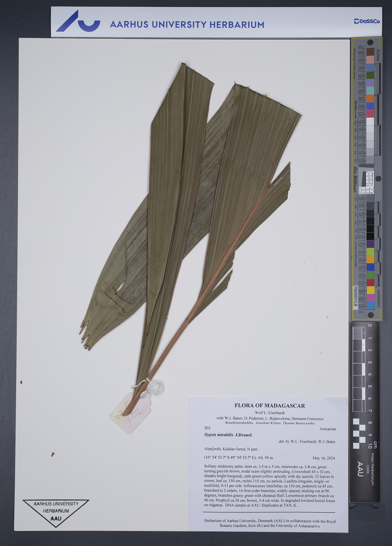Click the DaSSCo logo in the header
392x546 pixels.
tap(367, 21)
